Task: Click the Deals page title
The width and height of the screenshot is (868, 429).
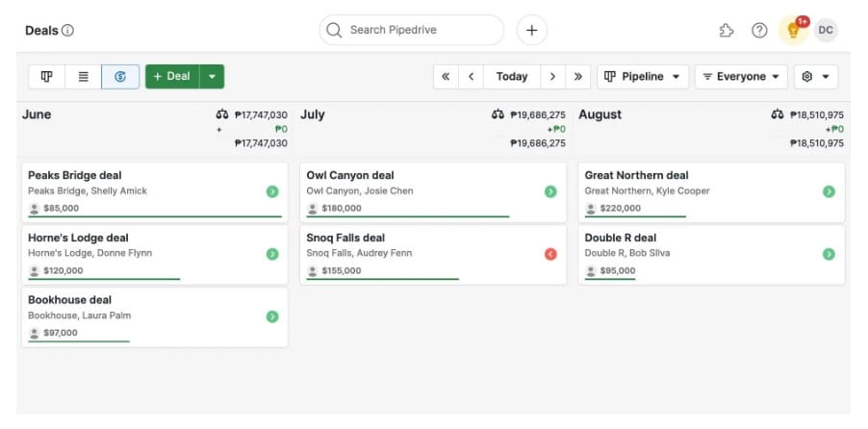Action: [x=41, y=31]
